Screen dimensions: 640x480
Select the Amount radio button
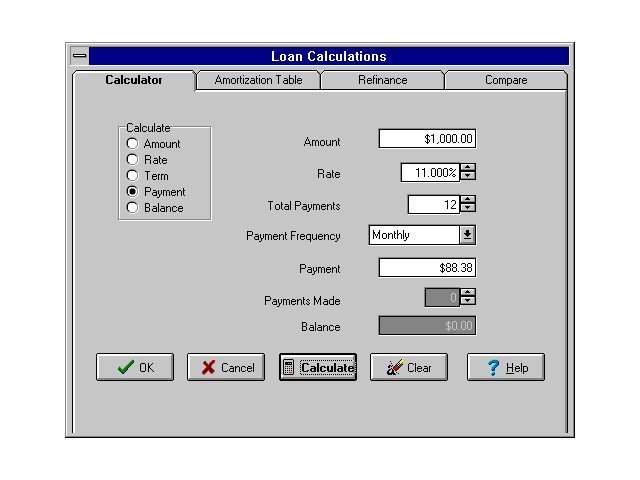tap(132, 144)
